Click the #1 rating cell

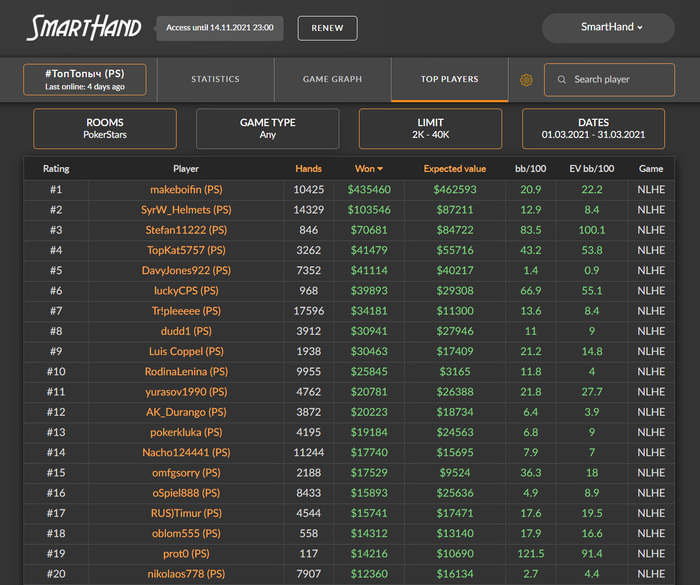pyautogui.click(x=56, y=190)
